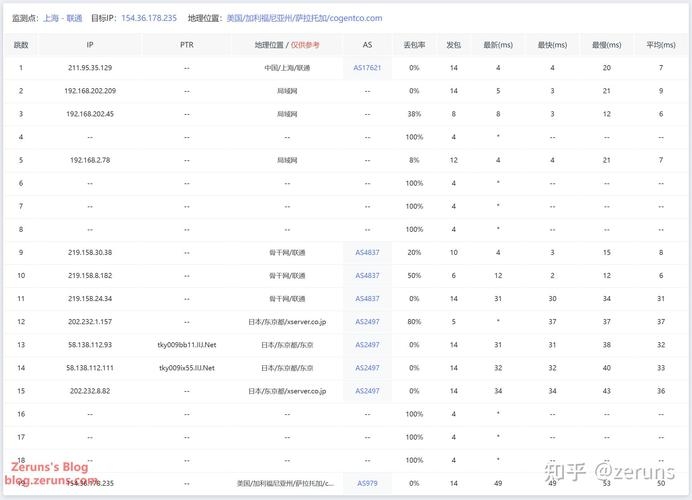Select the truncated 美国/加利福尼亚州 location in last row

pos(285,483)
